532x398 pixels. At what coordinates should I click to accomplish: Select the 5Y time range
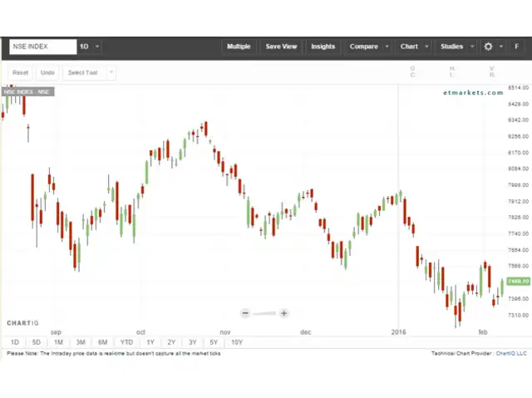pos(214,342)
